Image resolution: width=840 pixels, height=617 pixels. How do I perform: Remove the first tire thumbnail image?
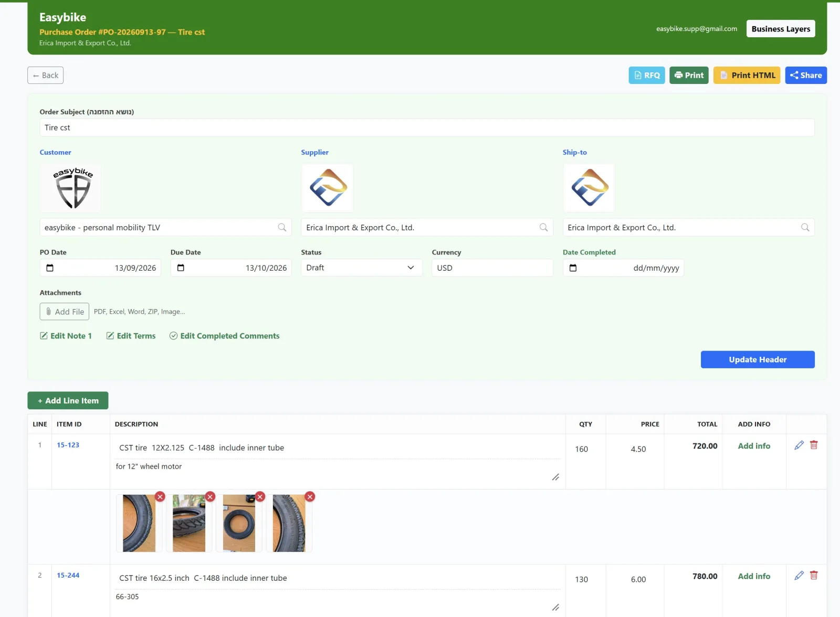click(160, 496)
